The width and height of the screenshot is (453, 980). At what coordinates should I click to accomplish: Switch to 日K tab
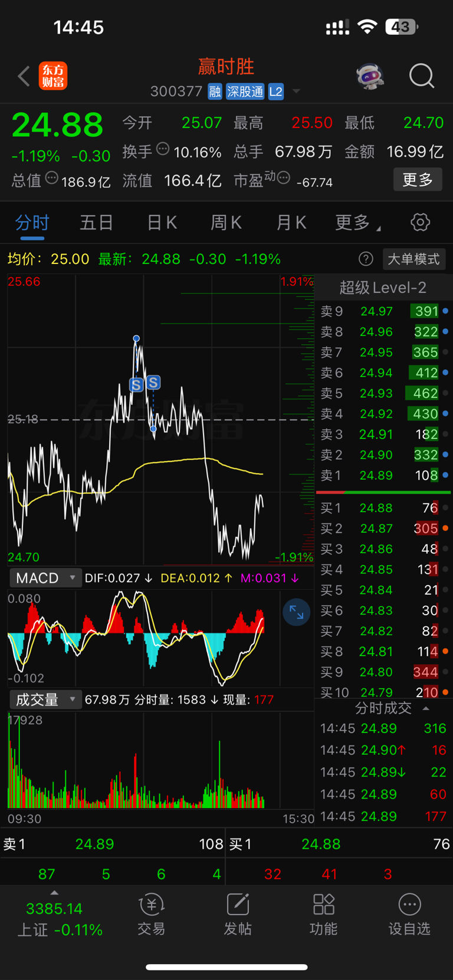[162, 223]
